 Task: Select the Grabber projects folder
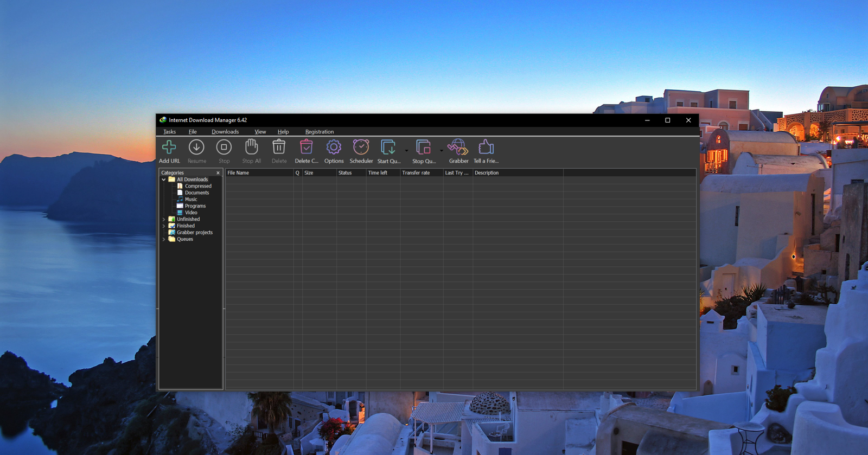tap(194, 233)
